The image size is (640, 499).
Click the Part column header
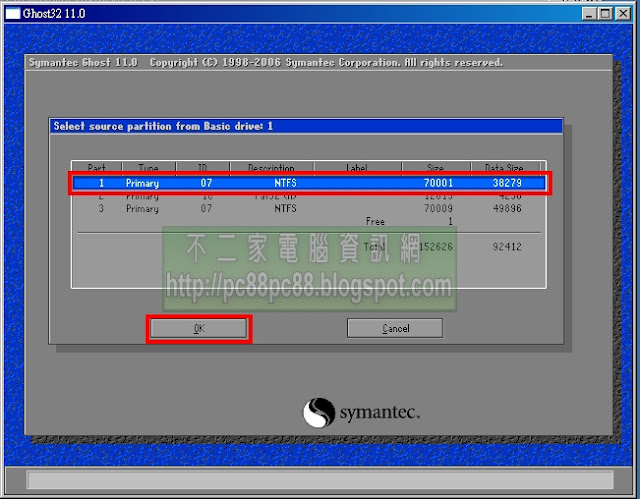tap(97, 168)
